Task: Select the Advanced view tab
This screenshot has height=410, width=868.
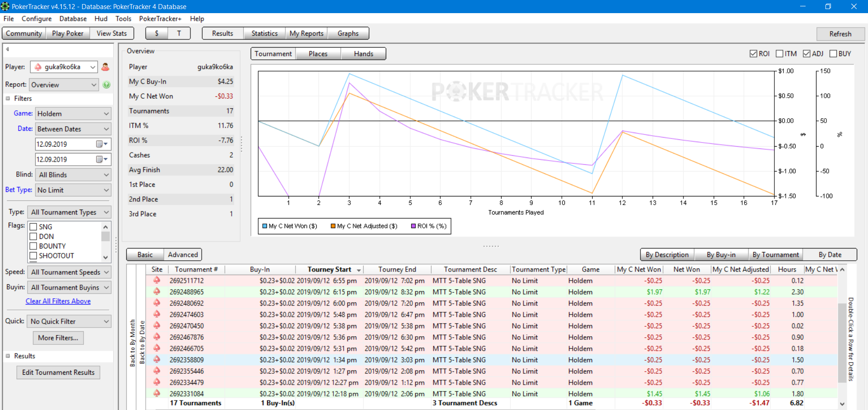Action: [x=183, y=255]
